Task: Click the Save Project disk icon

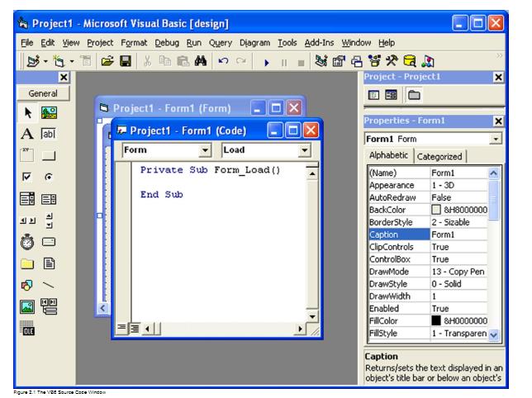Action: (126, 61)
